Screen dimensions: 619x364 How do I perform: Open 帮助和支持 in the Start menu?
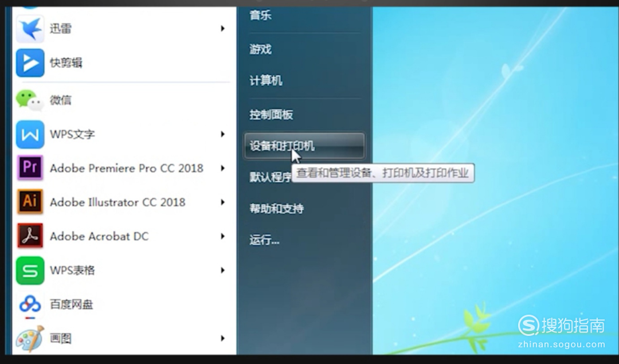pos(276,209)
